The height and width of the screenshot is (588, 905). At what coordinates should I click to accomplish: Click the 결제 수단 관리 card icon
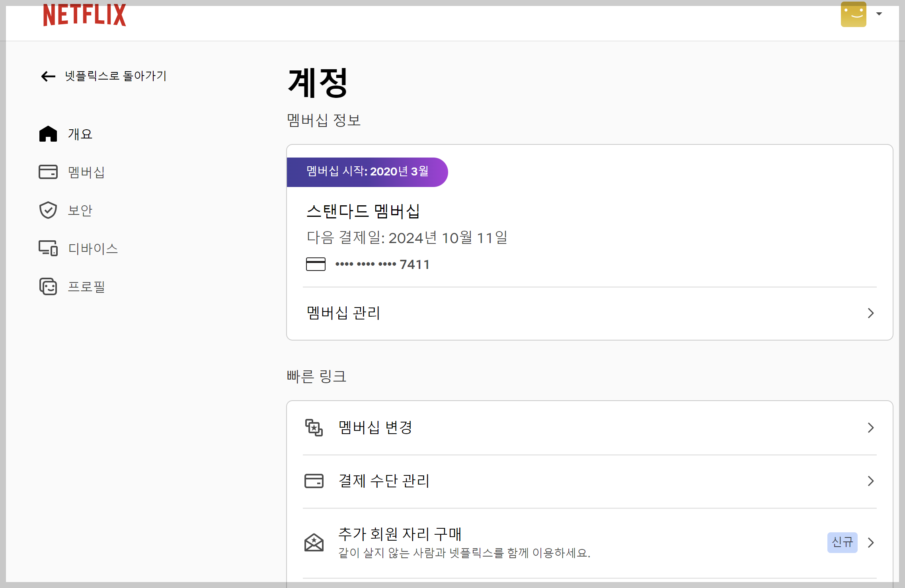pos(314,481)
